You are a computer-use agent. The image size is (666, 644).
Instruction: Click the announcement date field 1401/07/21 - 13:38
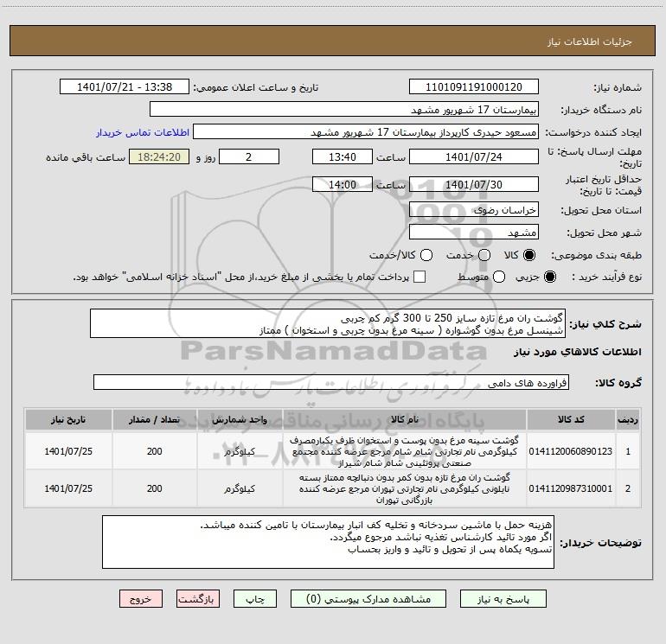[x=125, y=86]
